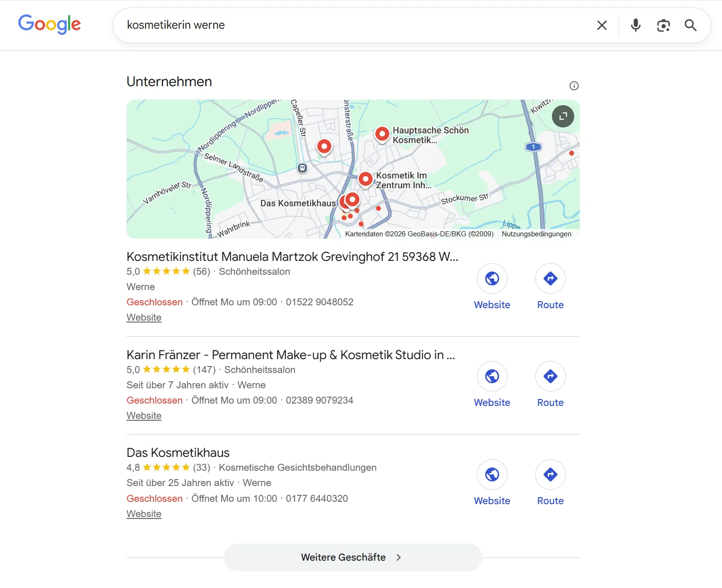
Task: Start voice search with microphone icon
Action: (x=636, y=25)
